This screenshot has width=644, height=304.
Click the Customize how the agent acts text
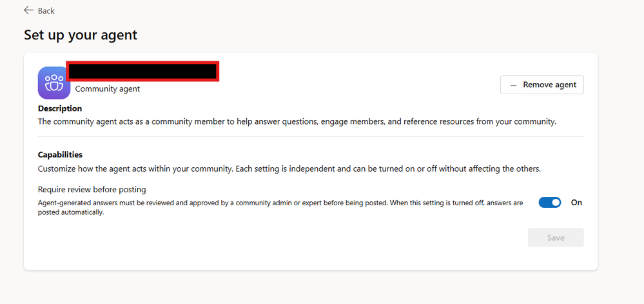[x=289, y=169]
